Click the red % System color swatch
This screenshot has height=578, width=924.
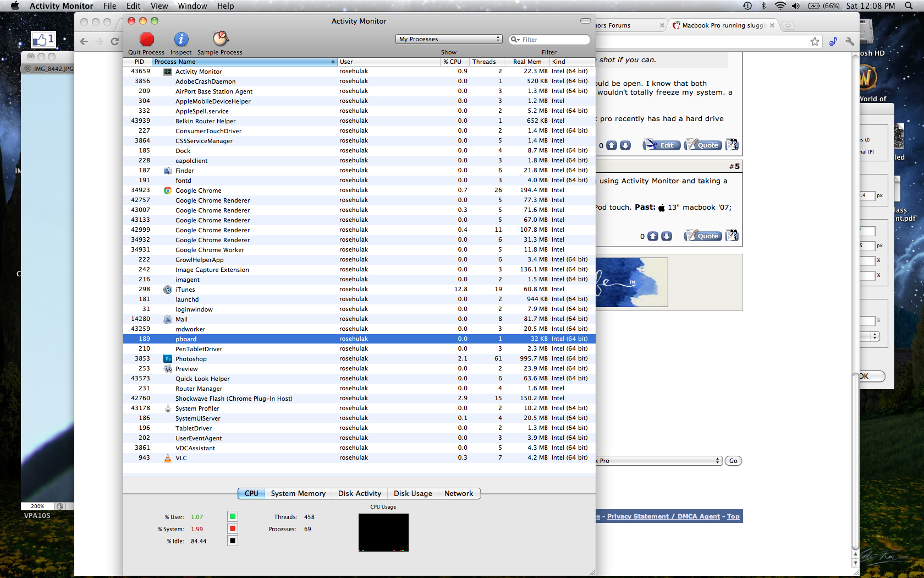tap(233, 528)
